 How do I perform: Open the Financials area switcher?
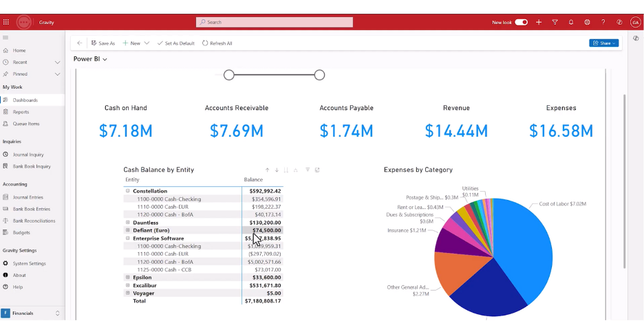pyautogui.click(x=32, y=313)
